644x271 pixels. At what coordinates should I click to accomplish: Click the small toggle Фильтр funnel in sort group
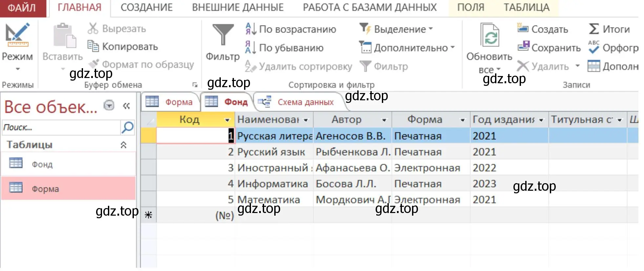coord(365,66)
